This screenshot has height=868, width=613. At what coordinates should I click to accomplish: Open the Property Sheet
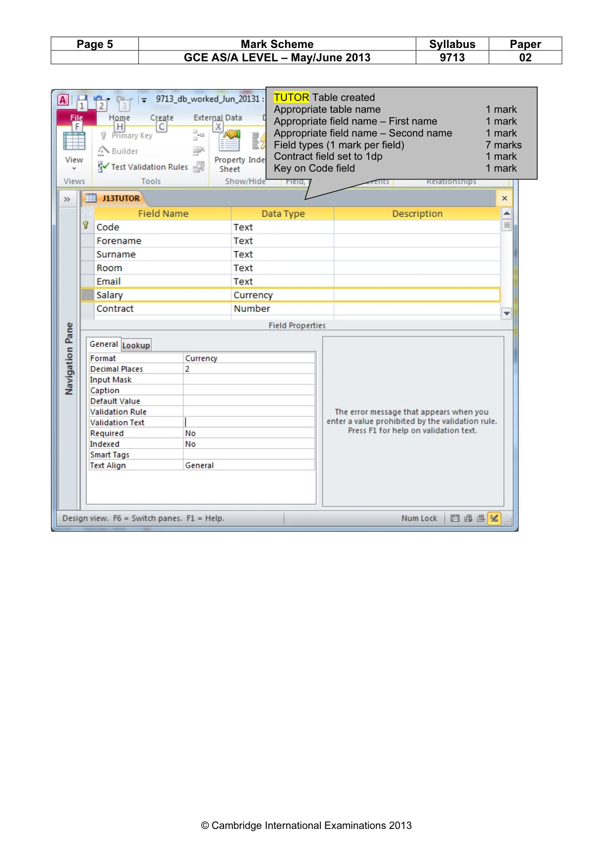[x=229, y=151]
